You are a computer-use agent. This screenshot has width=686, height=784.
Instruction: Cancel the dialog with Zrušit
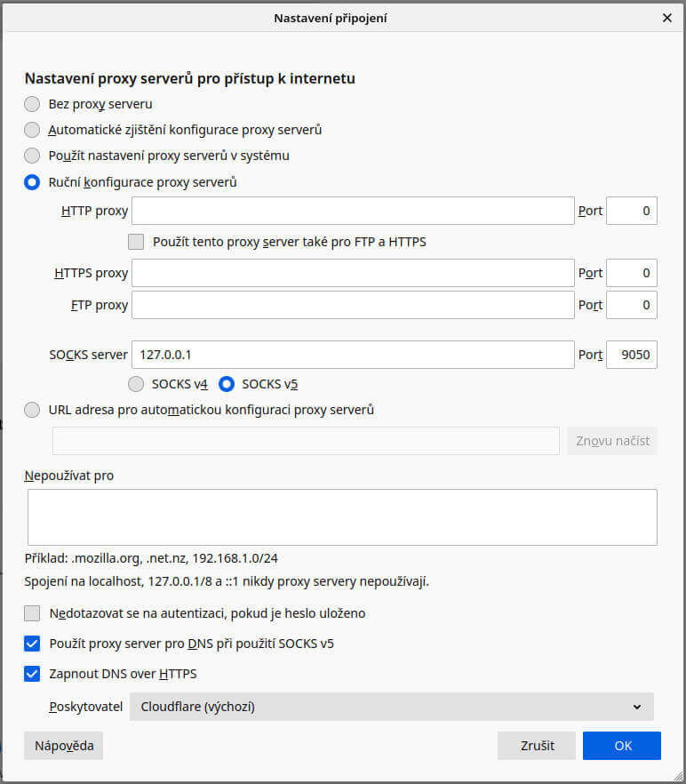537,745
